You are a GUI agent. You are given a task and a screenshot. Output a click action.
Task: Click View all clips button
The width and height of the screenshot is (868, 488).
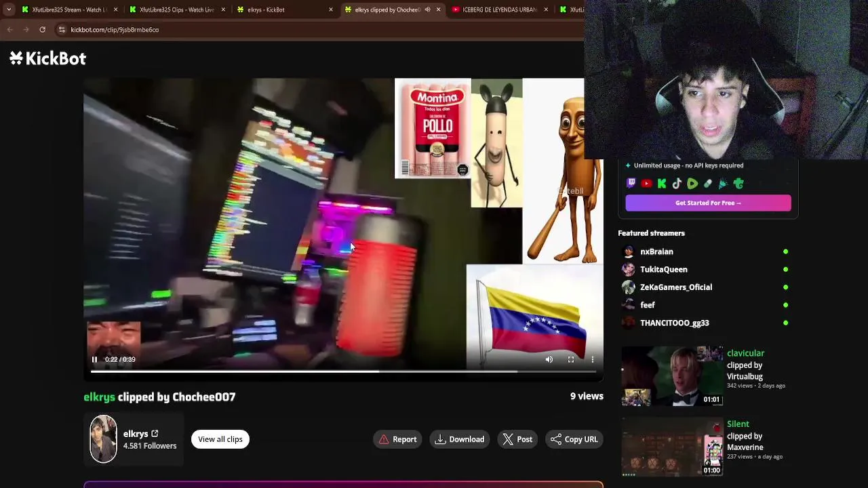tap(220, 439)
